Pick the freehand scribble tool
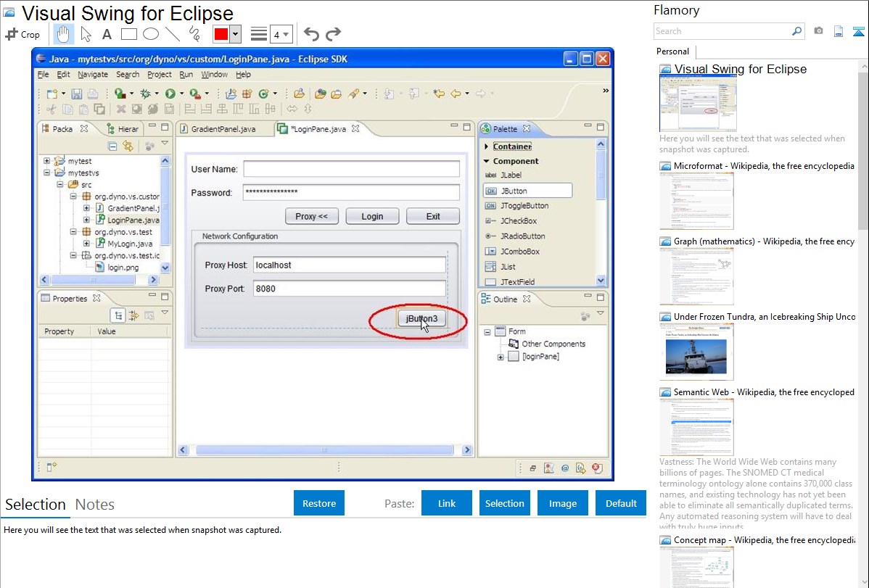This screenshot has width=869, height=588. [194, 34]
